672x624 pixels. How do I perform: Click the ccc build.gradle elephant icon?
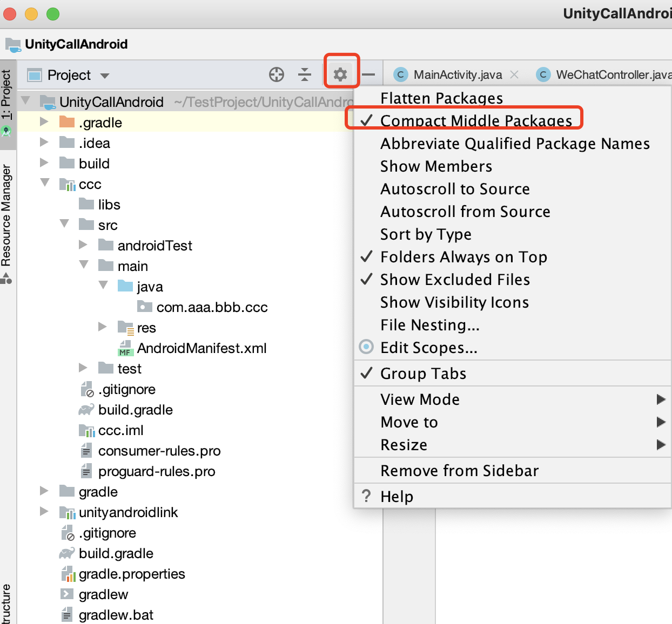click(x=86, y=410)
